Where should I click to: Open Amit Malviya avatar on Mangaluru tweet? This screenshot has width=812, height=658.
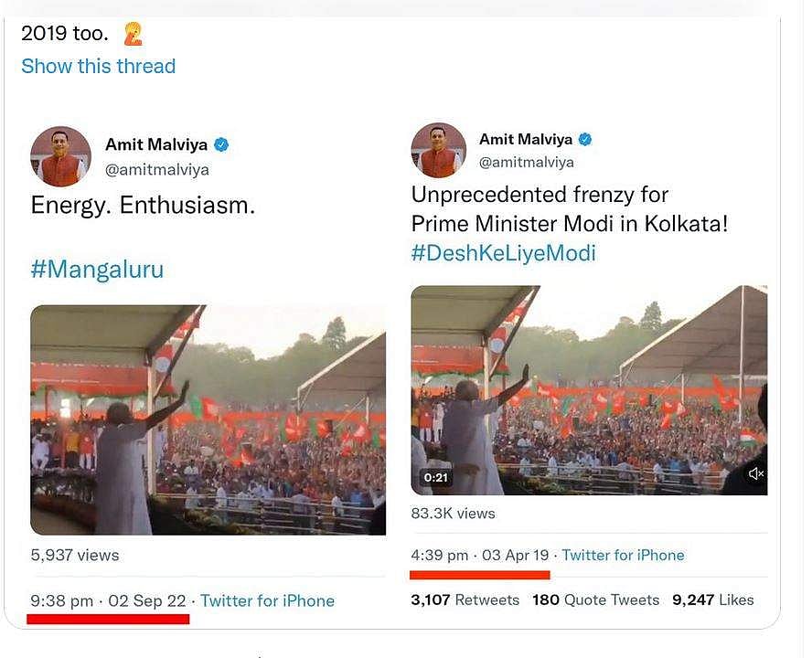pos(61,156)
